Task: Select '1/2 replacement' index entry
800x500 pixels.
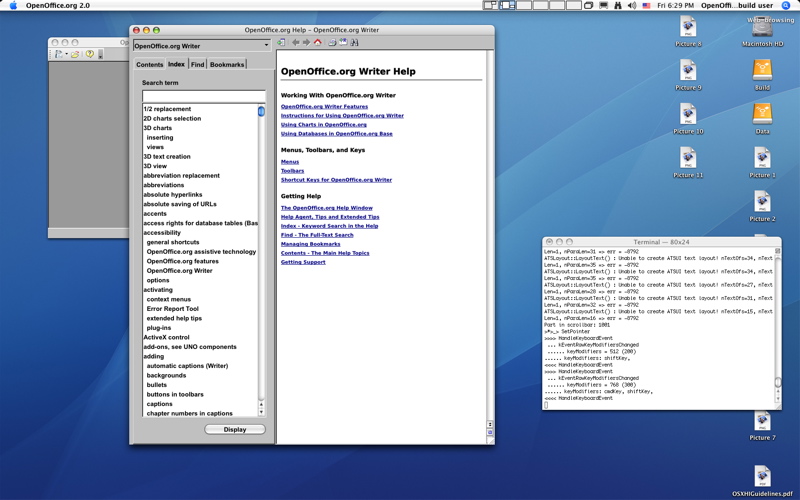Action: click(x=167, y=109)
